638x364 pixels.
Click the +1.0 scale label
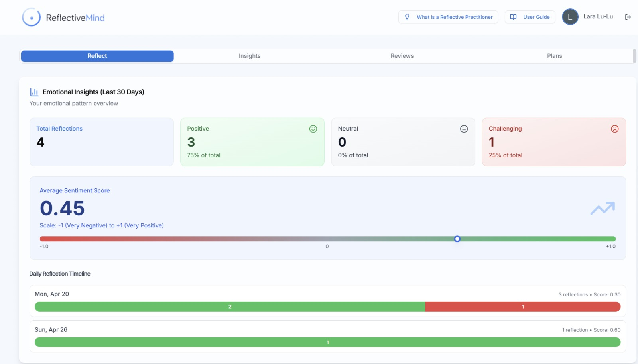tap(611, 247)
